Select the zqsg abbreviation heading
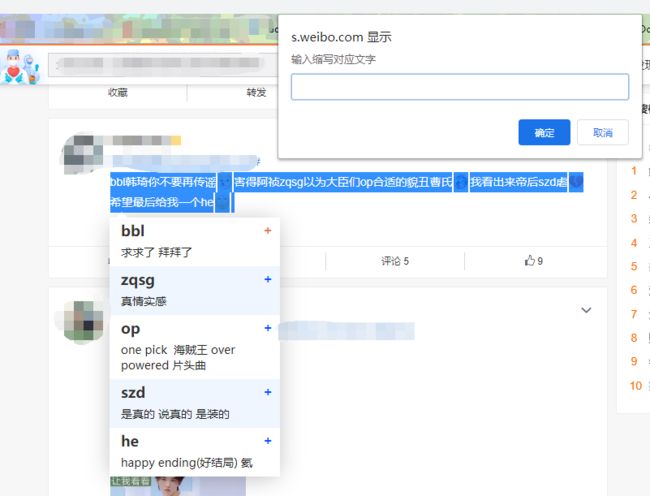This screenshot has width=650, height=496. click(x=138, y=281)
